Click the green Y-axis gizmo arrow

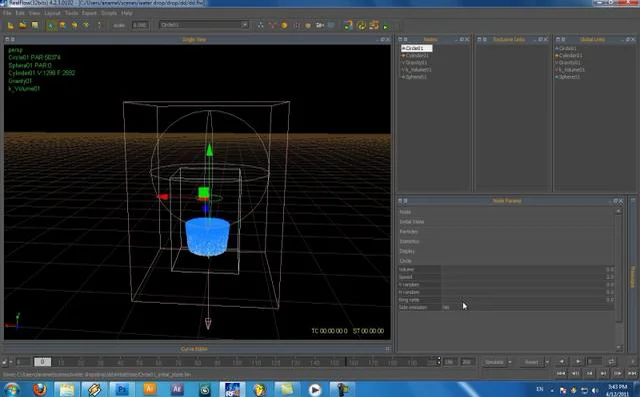209,150
